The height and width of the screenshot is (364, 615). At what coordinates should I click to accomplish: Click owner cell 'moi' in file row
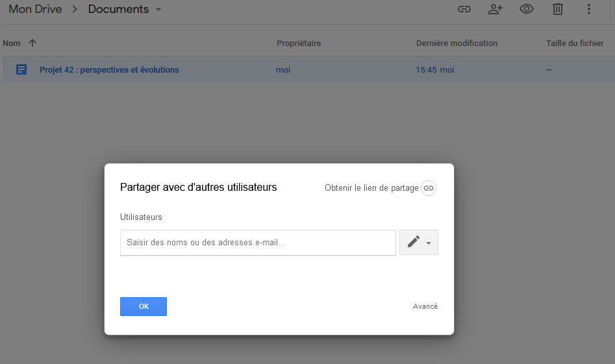[x=283, y=69]
